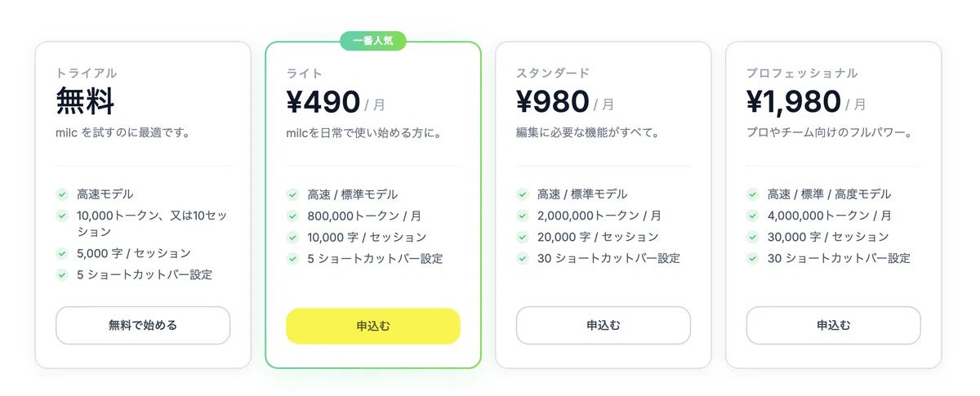Click the ¥490 price in ライト plan
Screen dimensions: 980x396
(x=323, y=102)
